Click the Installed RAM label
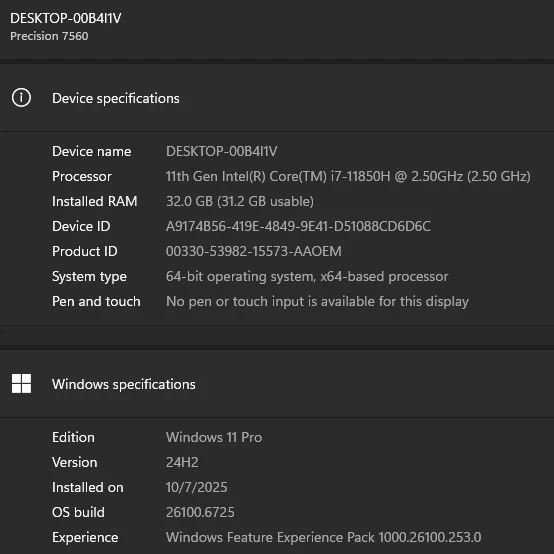Viewport: 554px width, 554px height. (x=94, y=201)
